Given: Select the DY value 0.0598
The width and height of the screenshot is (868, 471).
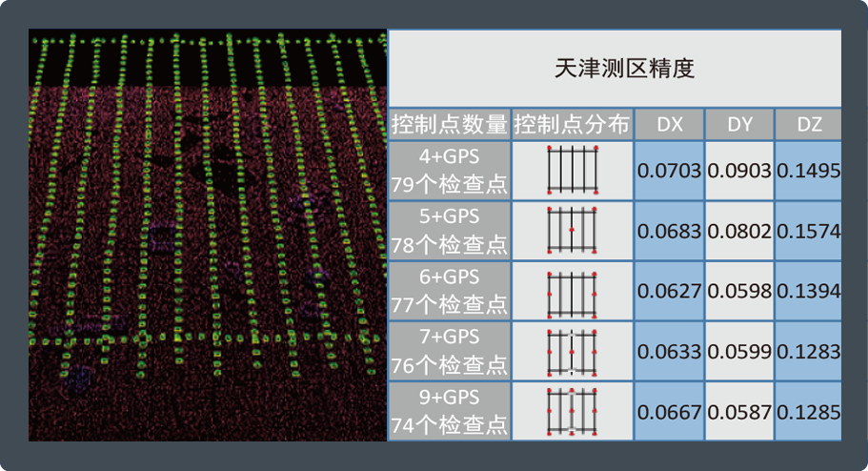Looking at the screenshot, I should click(739, 292).
